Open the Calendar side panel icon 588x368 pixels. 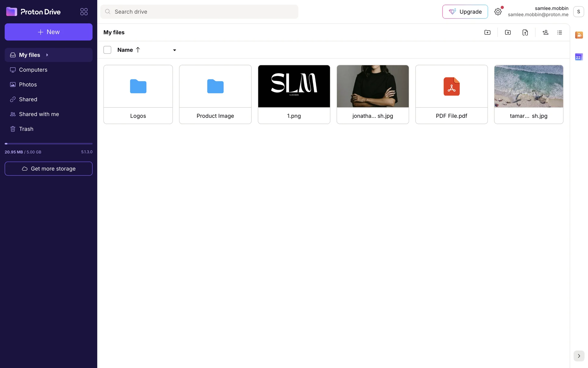[579, 57]
